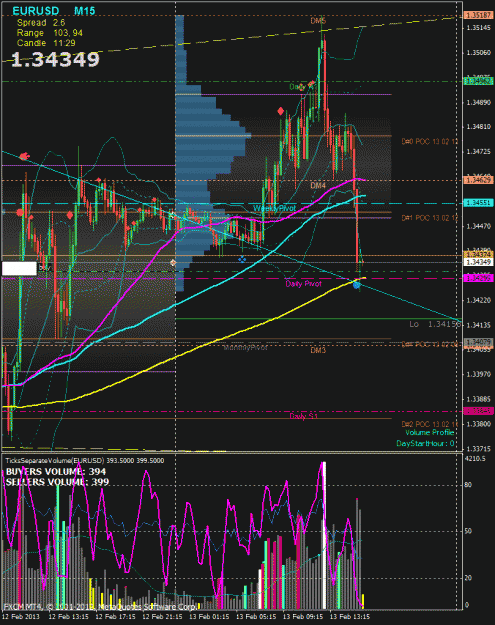
Task: Click the 13 Feb 13:15 time label
Action: pyautogui.click(x=350, y=617)
